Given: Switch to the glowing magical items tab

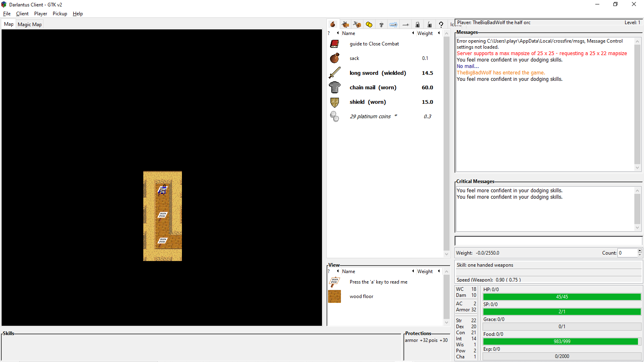Looking at the screenshot, I should pos(393,25).
